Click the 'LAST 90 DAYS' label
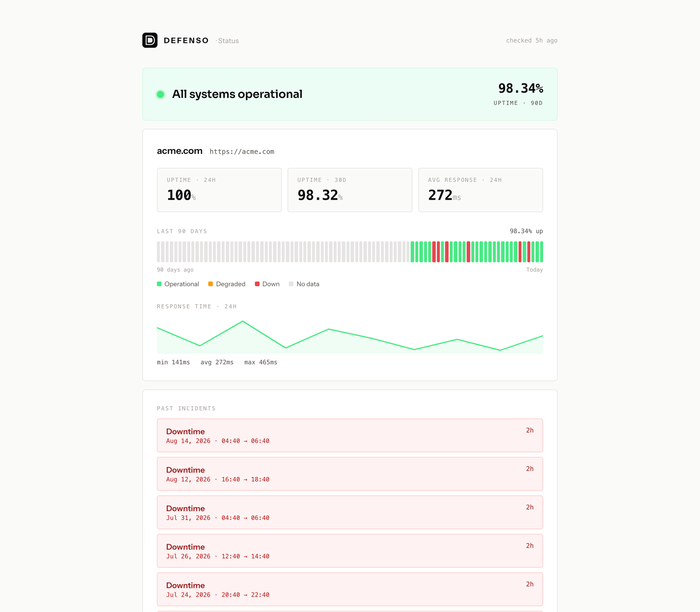700x612 pixels. point(182,231)
